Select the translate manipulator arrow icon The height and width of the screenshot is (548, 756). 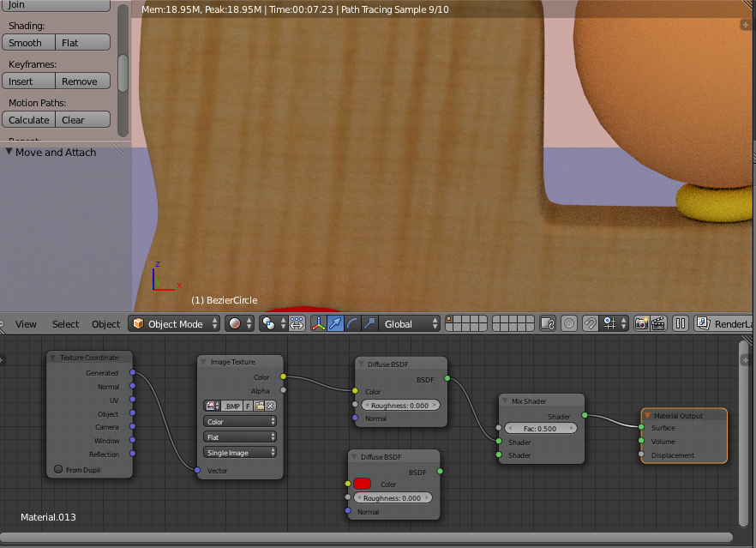335,323
